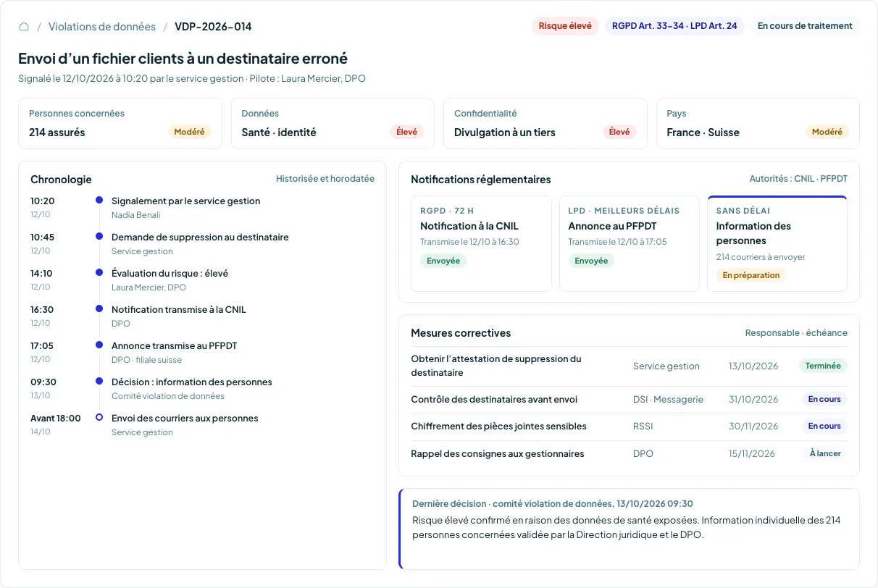
Task: Click the Autorités : CNIL · PFPDT label
Action: [x=798, y=179]
